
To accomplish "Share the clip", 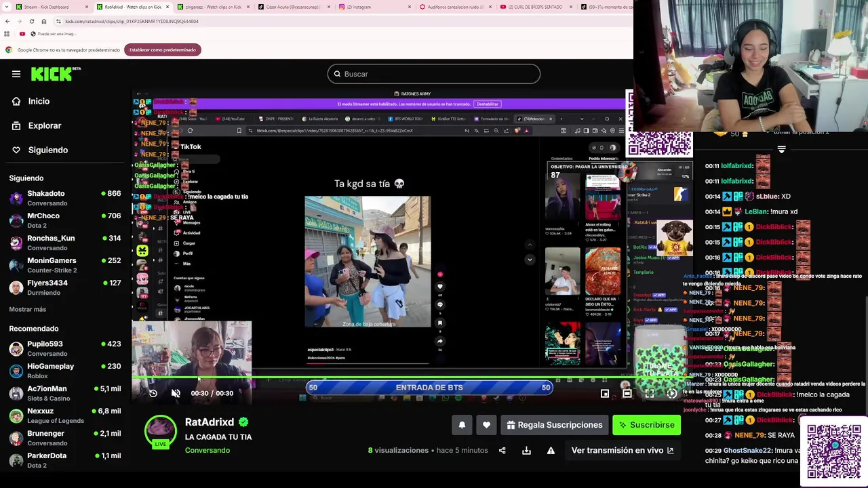I will pos(502,450).
